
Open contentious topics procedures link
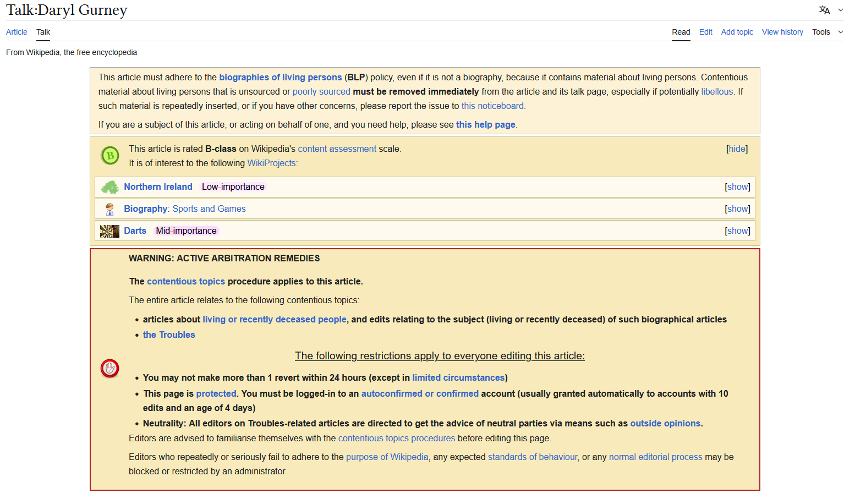397,439
